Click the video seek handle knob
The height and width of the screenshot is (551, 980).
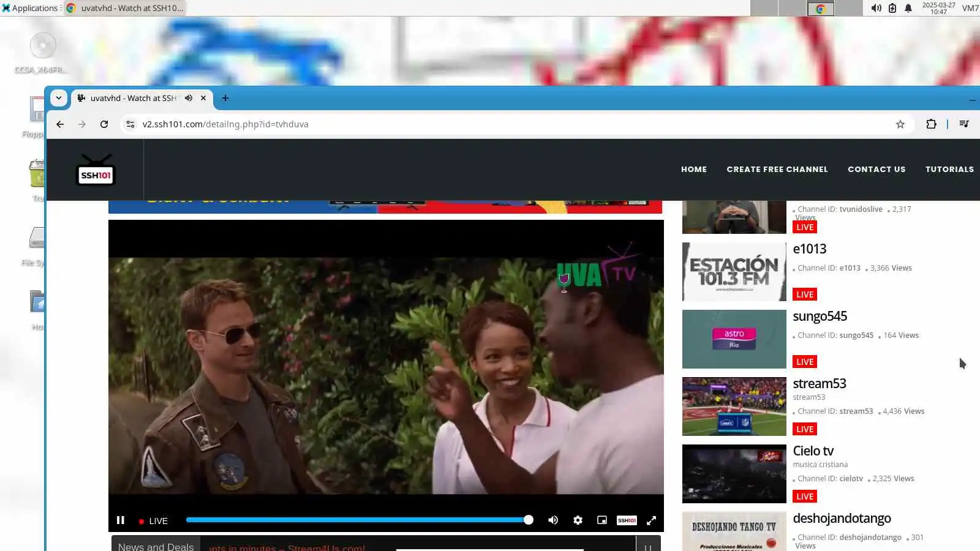tap(528, 520)
